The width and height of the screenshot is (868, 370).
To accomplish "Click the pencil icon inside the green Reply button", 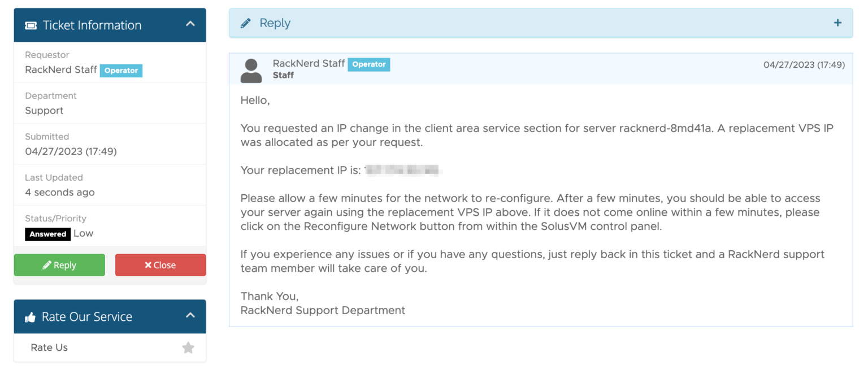I will (46, 264).
